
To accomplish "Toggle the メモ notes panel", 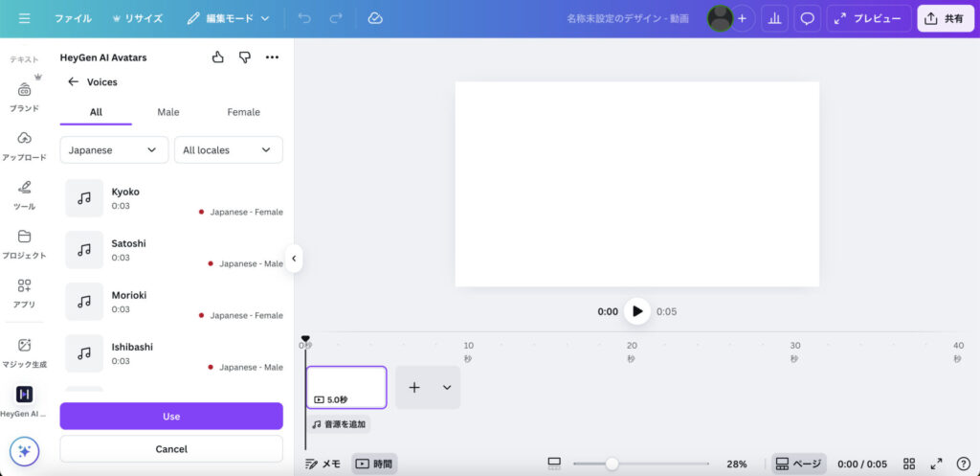I will click(323, 464).
